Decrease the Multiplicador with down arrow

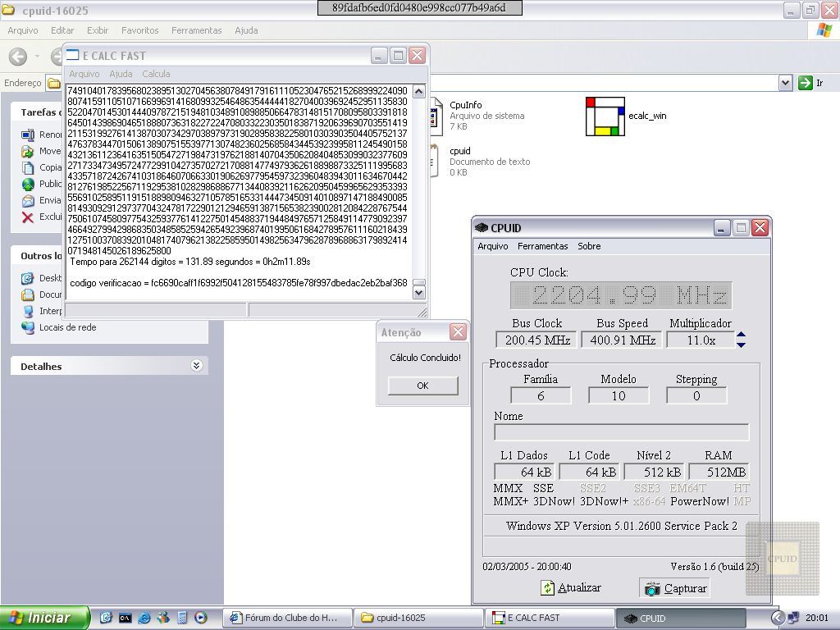pyautogui.click(x=741, y=345)
